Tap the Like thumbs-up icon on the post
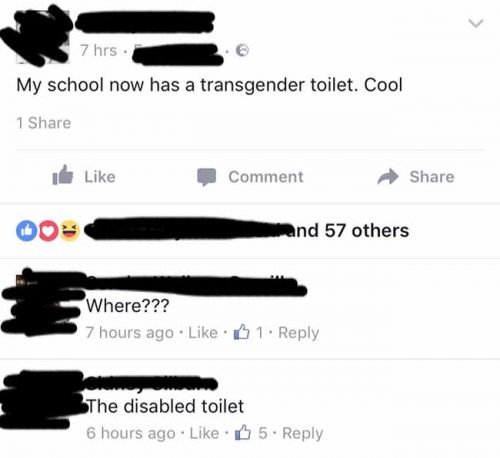The height and width of the screenshot is (458, 500). (62, 175)
